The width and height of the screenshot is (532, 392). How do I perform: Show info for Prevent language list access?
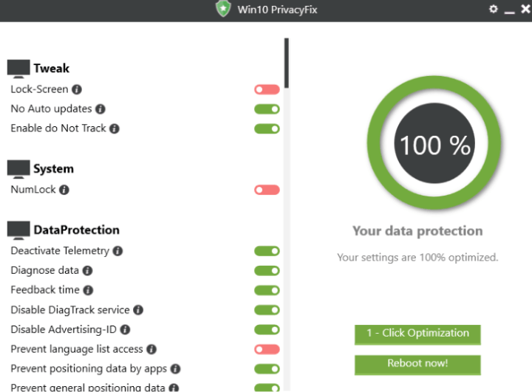click(151, 349)
